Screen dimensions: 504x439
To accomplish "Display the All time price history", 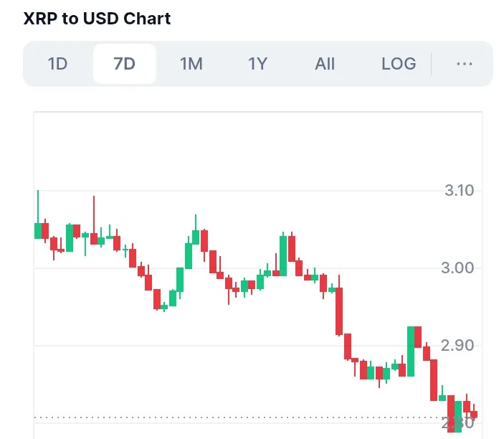I will [325, 64].
